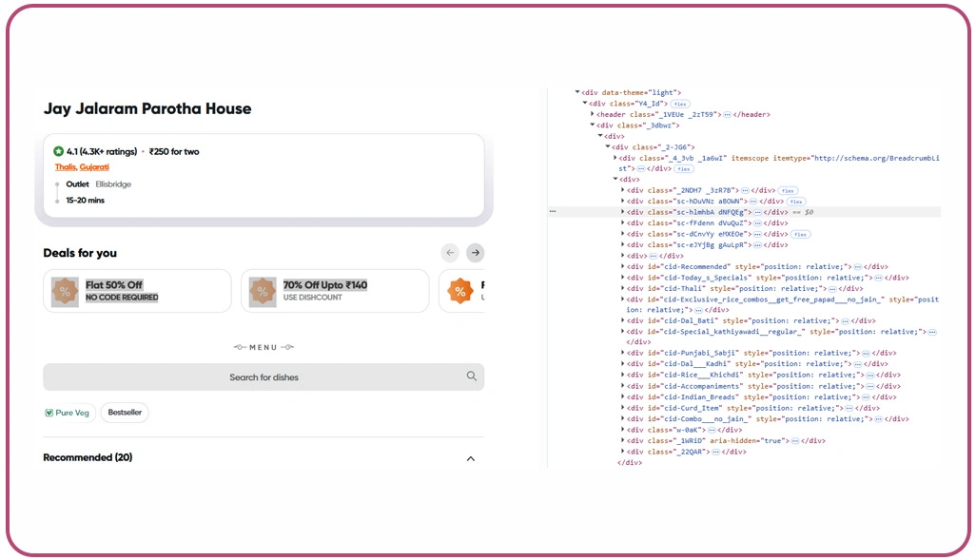Click the percent badge on 70% Off deal

tap(263, 291)
